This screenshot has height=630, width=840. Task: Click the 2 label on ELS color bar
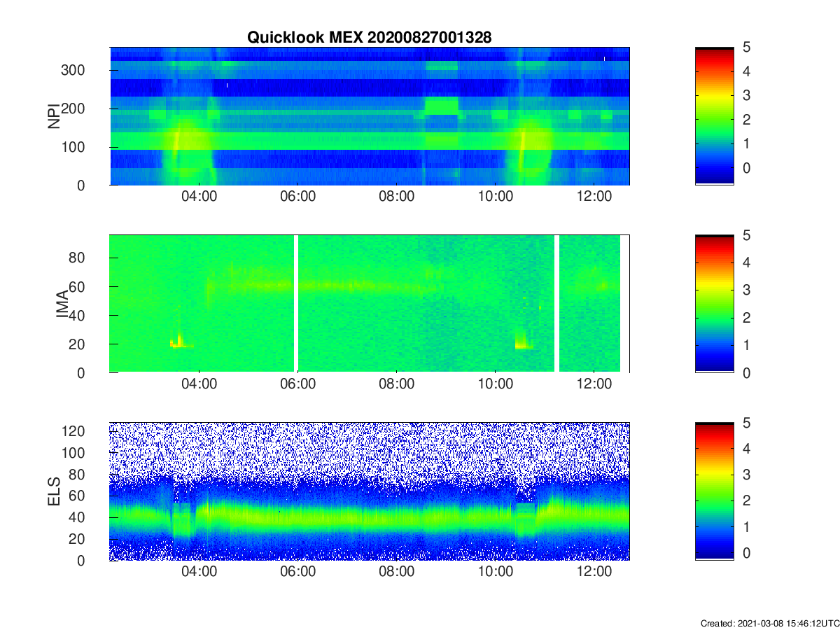746,500
